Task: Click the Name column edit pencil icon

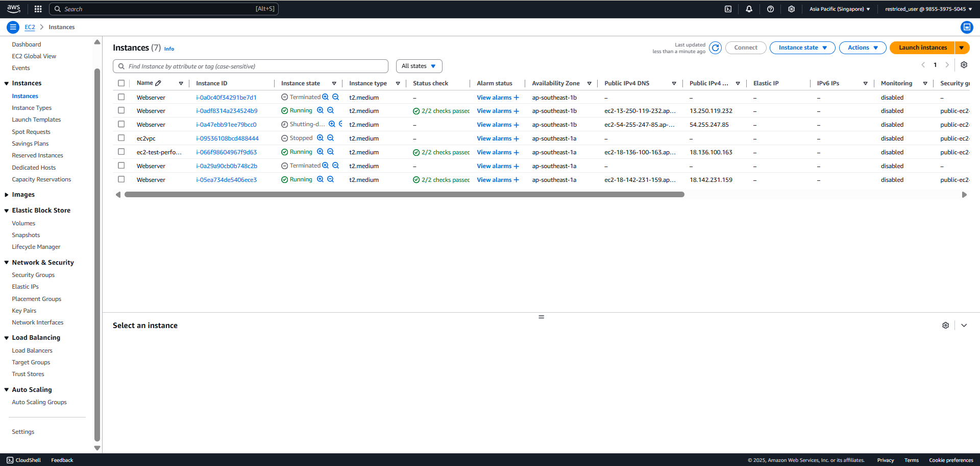Action: pos(158,83)
